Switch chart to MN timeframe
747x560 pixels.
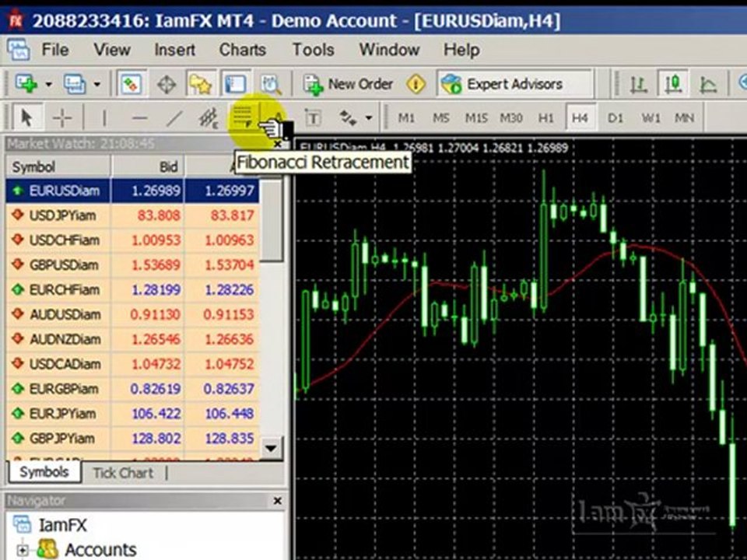point(684,117)
